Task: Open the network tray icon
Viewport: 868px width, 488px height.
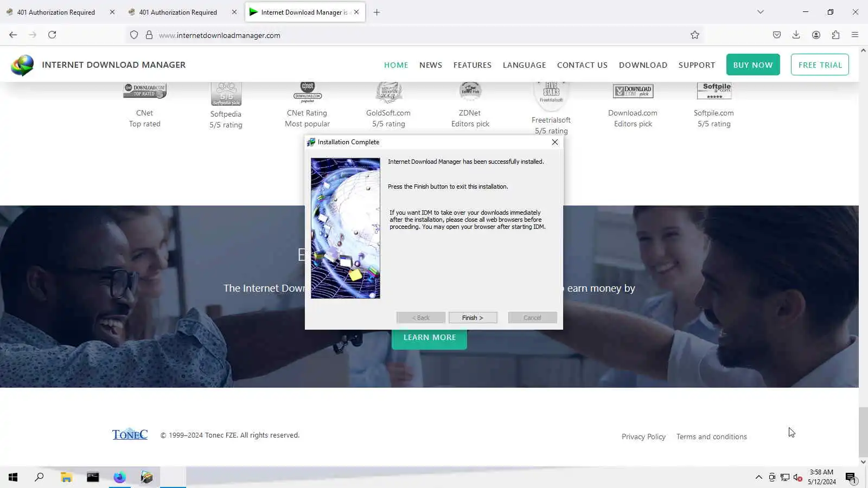Action: click(x=785, y=477)
